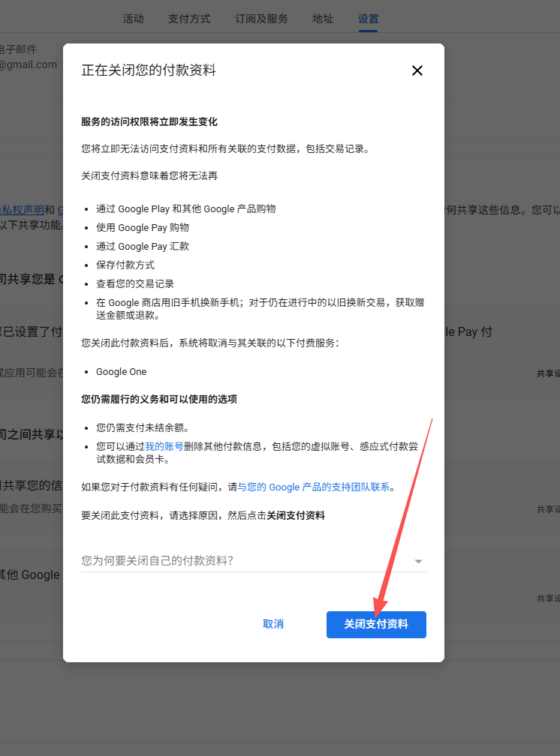Click the gmail.com email text
The width and height of the screenshot is (560, 756).
(x=29, y=64)
